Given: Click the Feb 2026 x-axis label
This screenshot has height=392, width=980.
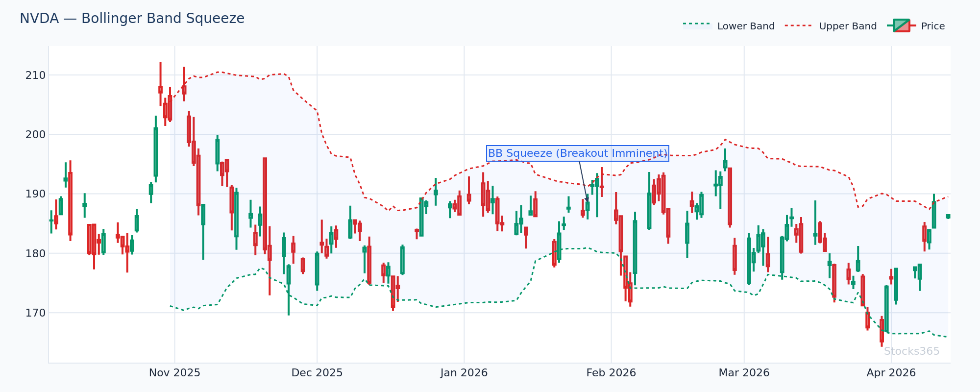Looking at the screenshot, I should pyautogui.click(x=611, y=373).
